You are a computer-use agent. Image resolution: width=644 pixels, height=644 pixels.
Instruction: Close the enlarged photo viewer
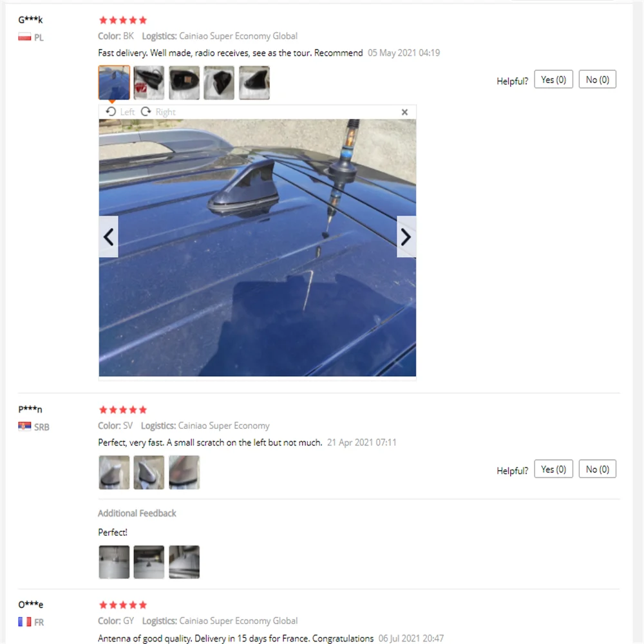pyautogui.click(x=404, y=112)
